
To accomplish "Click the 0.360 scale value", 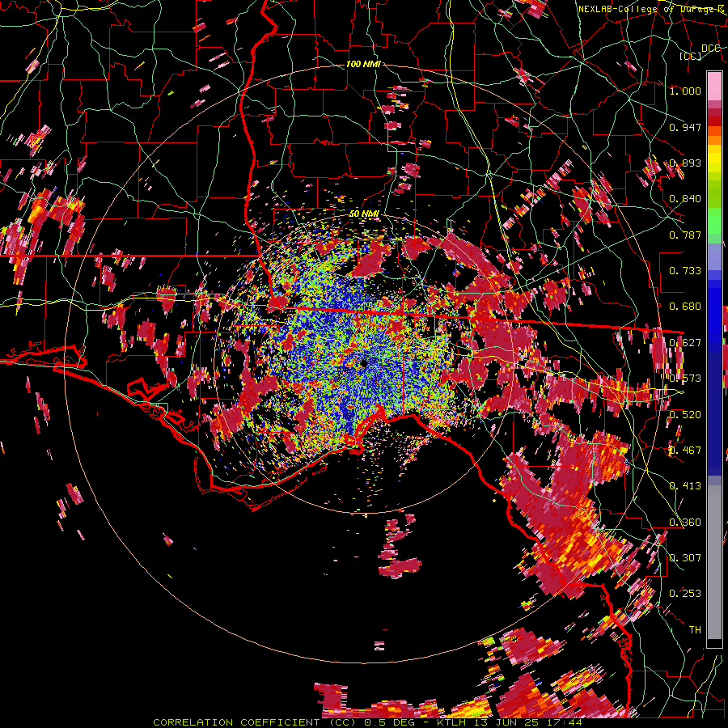I will click(685, 523).
